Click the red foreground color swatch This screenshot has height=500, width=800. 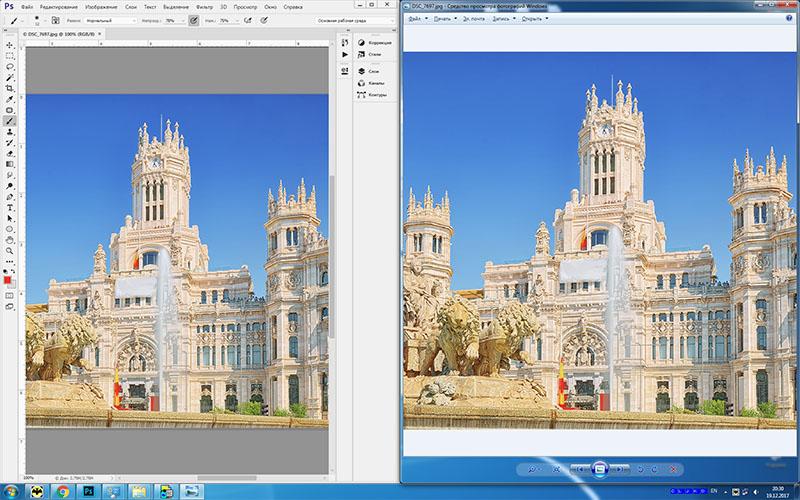(x=7, y=280)
